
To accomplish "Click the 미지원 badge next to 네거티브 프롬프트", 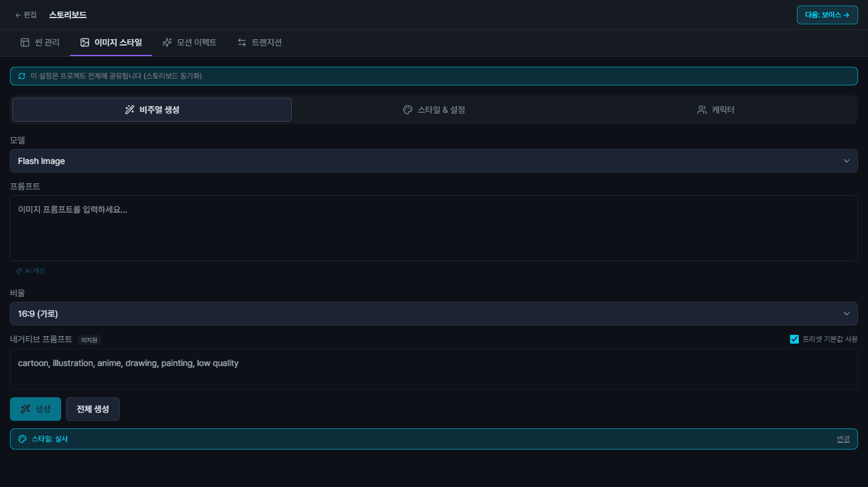I will (89, 340).
